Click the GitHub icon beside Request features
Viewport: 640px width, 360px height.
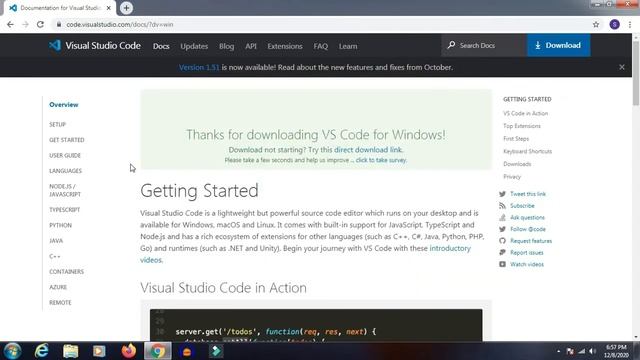[x=502, y=241]
